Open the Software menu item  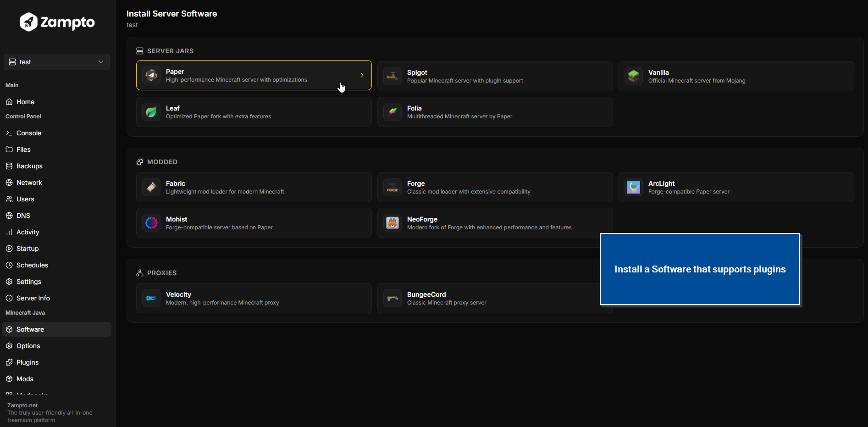[57, 329]
